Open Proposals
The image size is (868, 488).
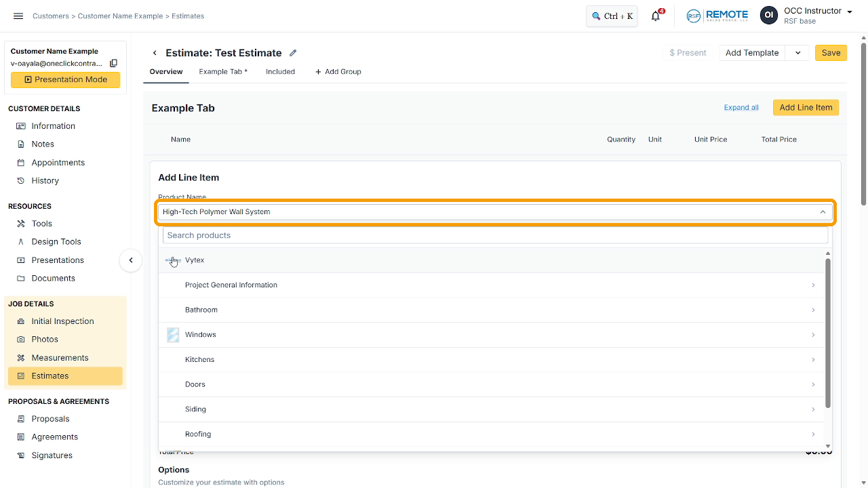(50, 419)
